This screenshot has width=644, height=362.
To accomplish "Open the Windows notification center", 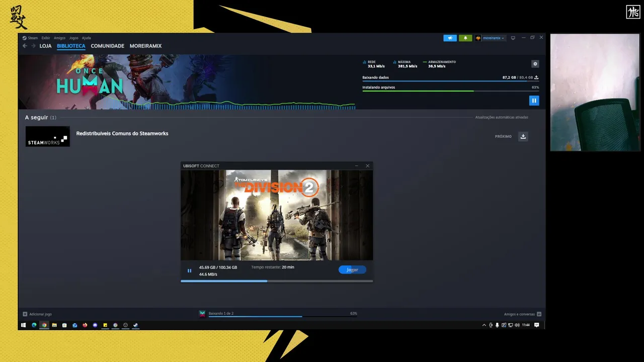I will coord(536,325).
